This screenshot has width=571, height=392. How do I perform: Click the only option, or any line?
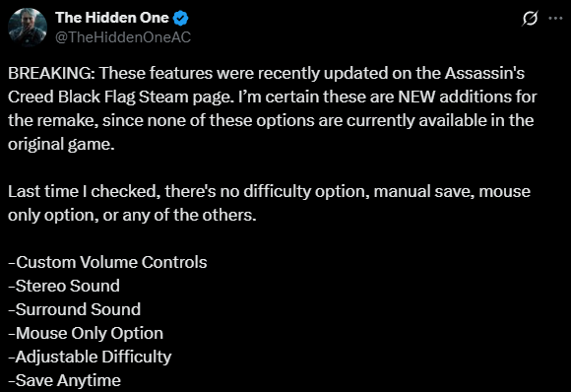pyautogui.click(x=132, y=216)
